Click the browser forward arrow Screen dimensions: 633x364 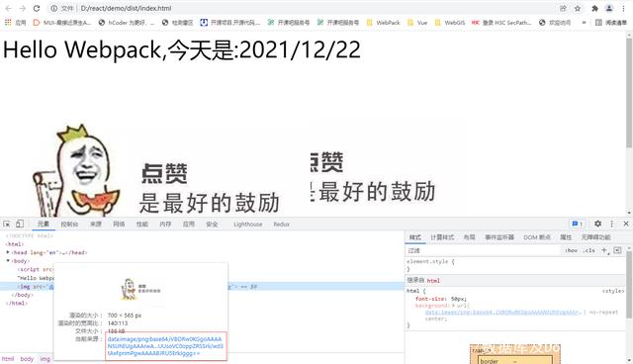tap(22, 8)
